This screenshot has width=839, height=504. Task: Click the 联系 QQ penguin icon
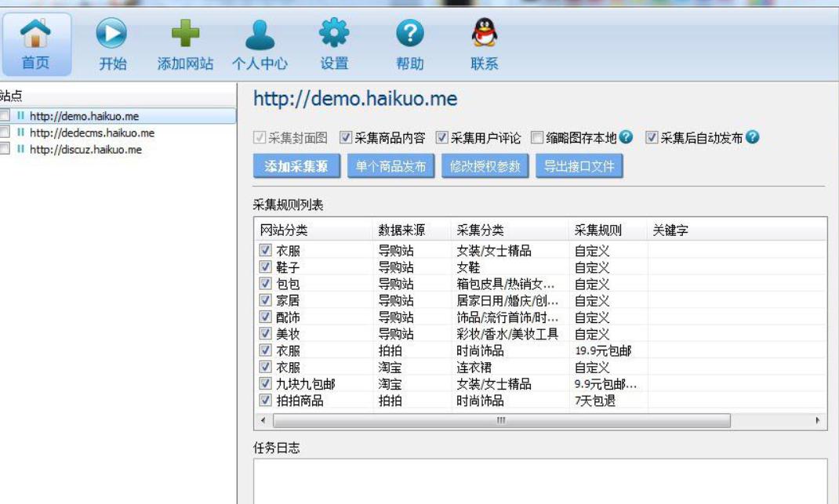pos(485,33)
